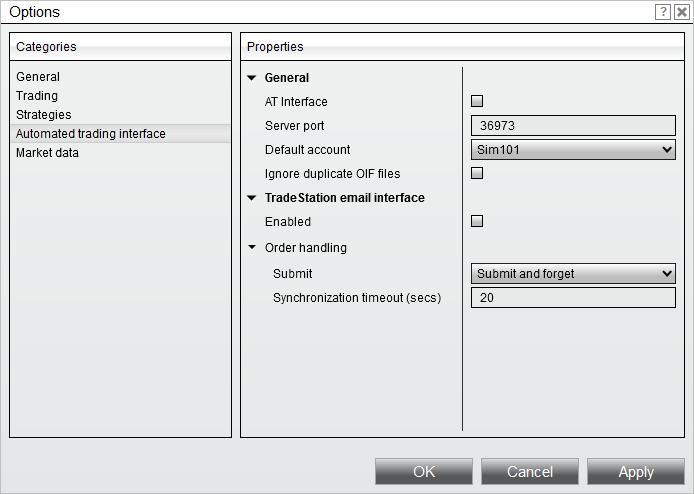The image size is (694, 494).
Task: Open the Default account dropdown
Action: click(x=573, y=150)
